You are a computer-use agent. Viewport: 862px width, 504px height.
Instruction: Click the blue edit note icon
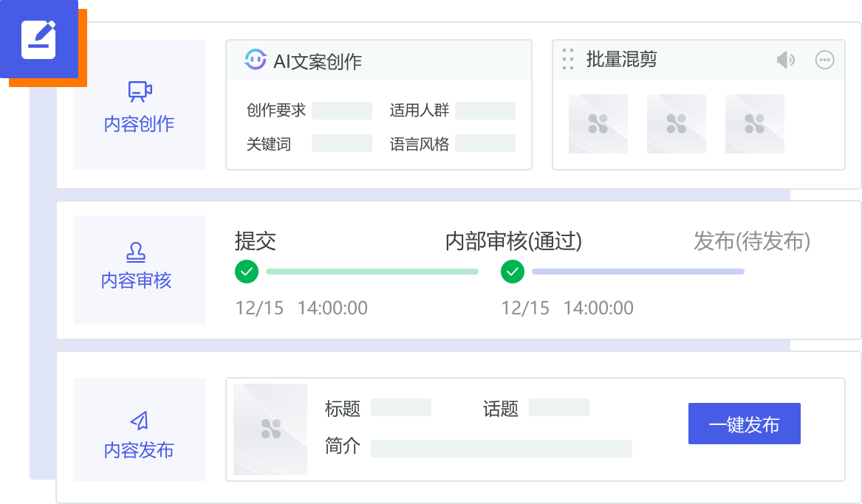[39, 39]
